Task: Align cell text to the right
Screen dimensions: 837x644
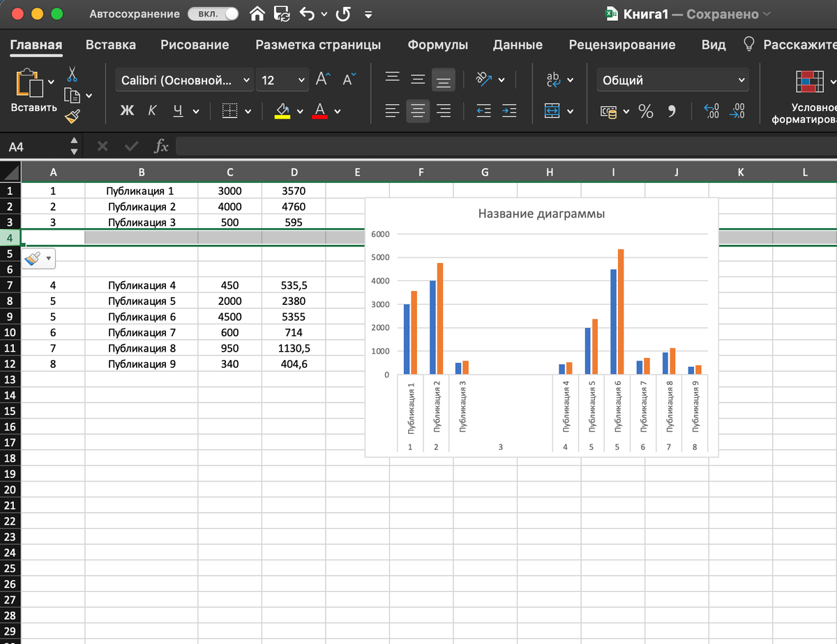Action: point(444,111)
